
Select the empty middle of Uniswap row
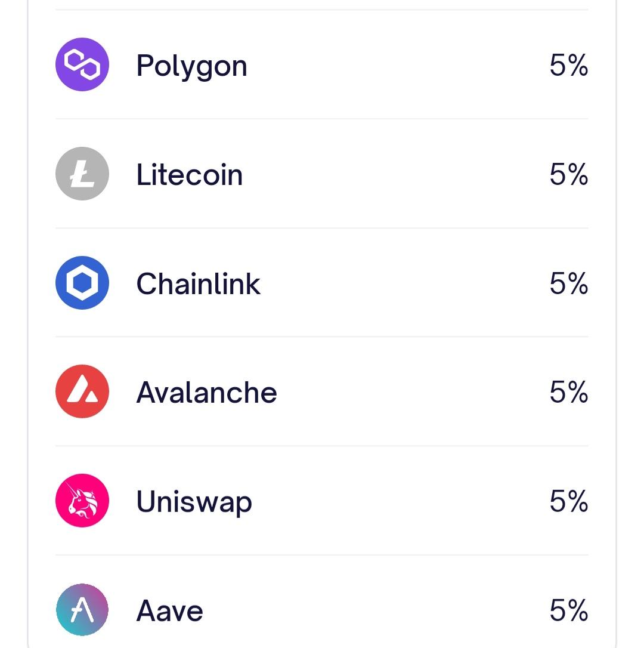400,502
